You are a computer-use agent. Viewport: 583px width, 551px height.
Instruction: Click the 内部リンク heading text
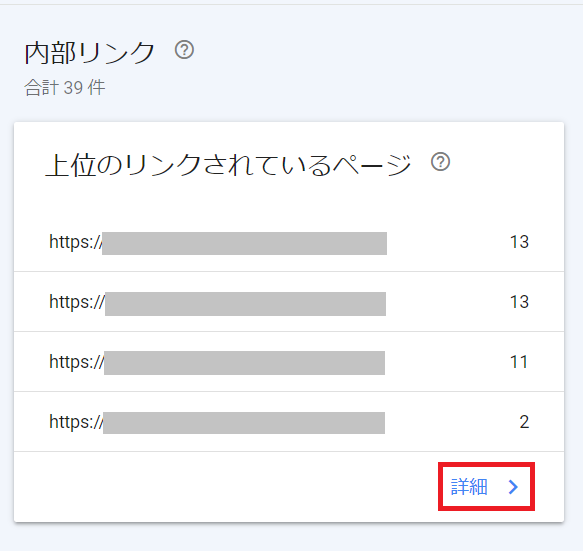pyautogui.click(x=89, y=53)
